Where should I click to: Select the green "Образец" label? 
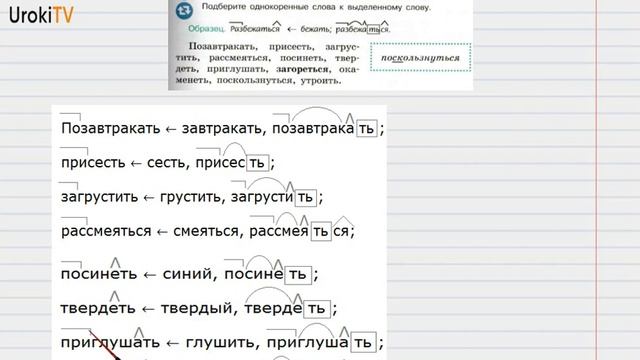tap(207, 29)
